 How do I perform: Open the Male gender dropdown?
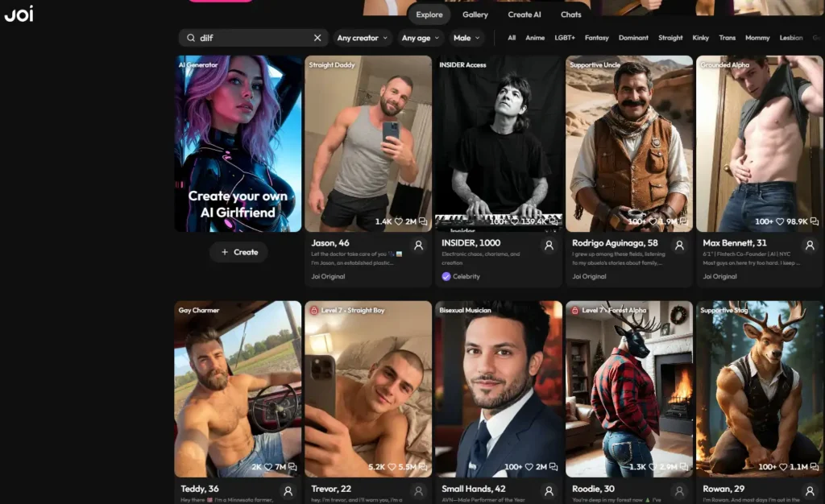tap(466, 38)
